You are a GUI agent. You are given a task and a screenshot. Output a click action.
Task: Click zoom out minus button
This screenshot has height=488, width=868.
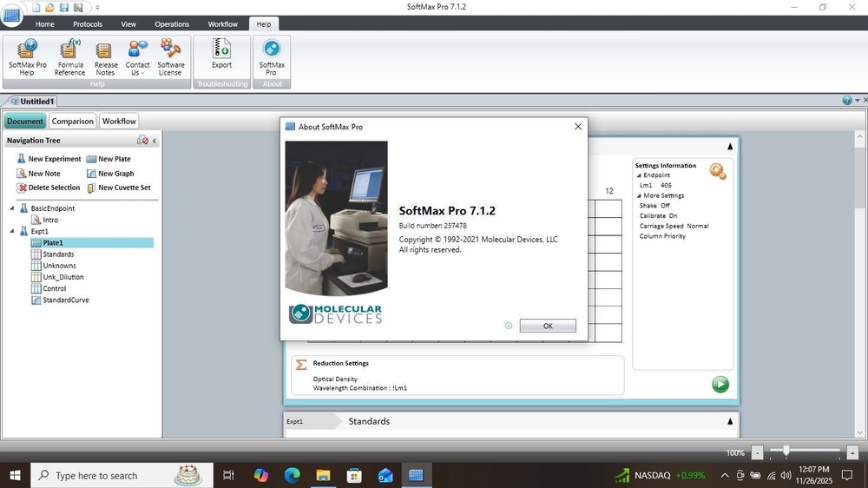pyautogui.click(x=757, y=452)
